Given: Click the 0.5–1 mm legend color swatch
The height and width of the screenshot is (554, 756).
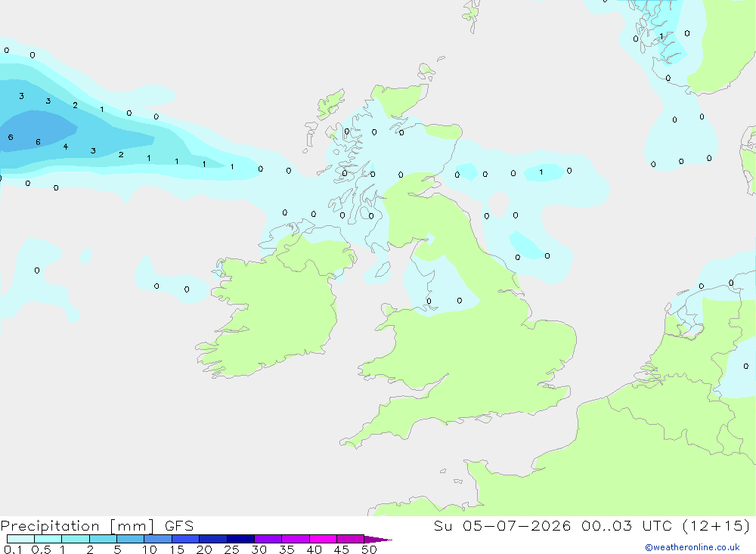Looking at the screenshot, I should [x=48, y=539].
